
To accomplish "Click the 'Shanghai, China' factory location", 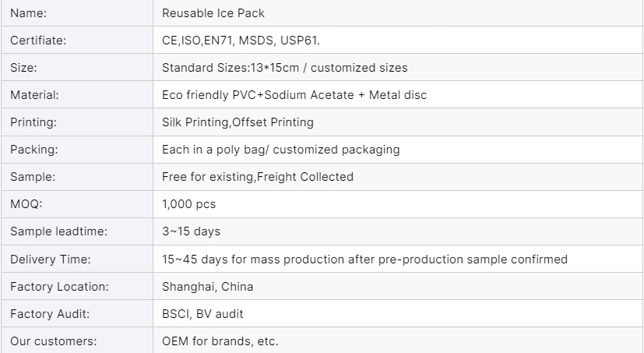I will (x=207, y=286).
